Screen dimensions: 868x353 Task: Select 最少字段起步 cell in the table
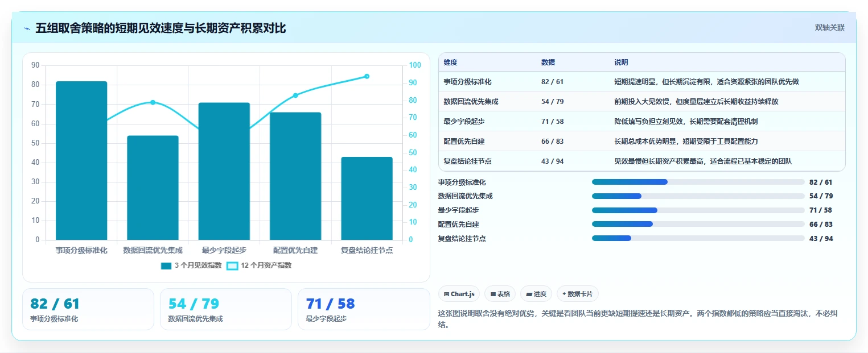coord(464,122)
